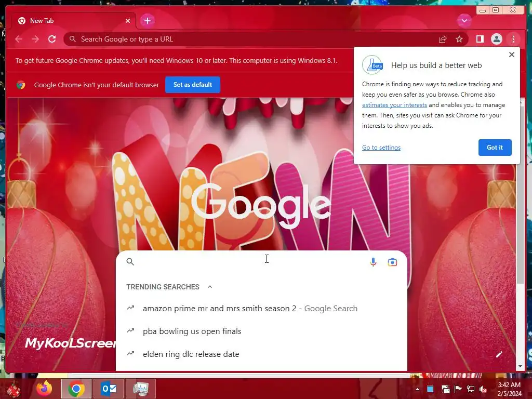The width and height of the screenshot is (532, 399).
Task: Open the network tray icon
Action: coord(471,389)
